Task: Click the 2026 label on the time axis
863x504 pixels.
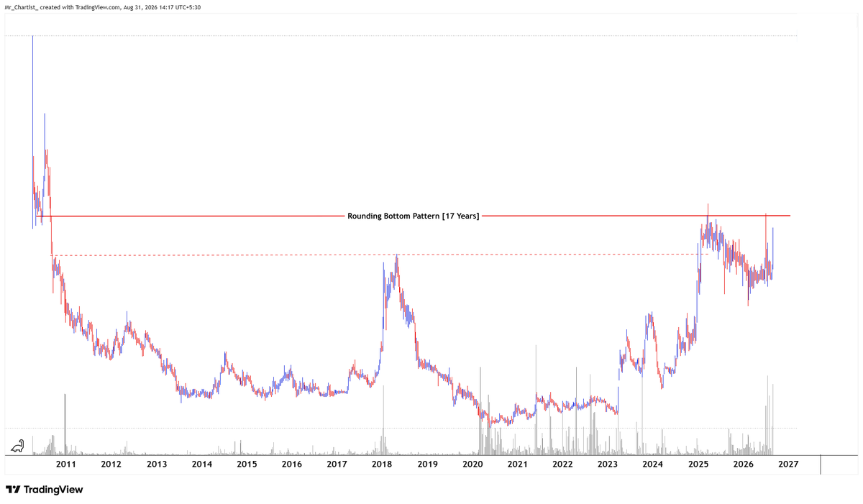Action: point(744,464)
